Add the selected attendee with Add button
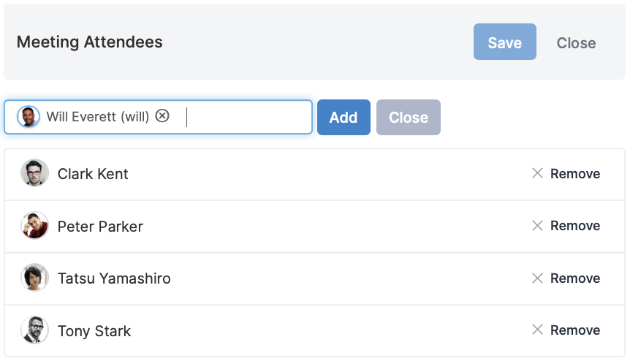Image resolution: width=630 pixels, height=364 pixels. (344, 118)
